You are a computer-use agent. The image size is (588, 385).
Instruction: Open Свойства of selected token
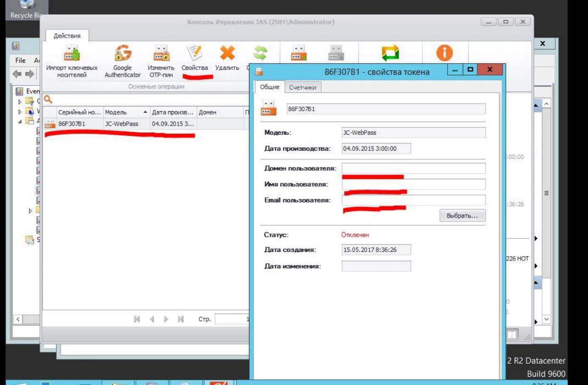[x=194, y=61]
